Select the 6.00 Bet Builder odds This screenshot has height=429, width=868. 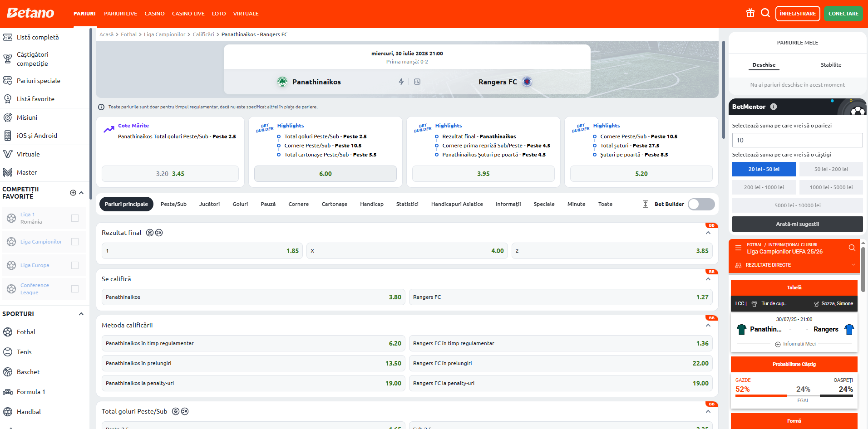[x=325, y=174]
